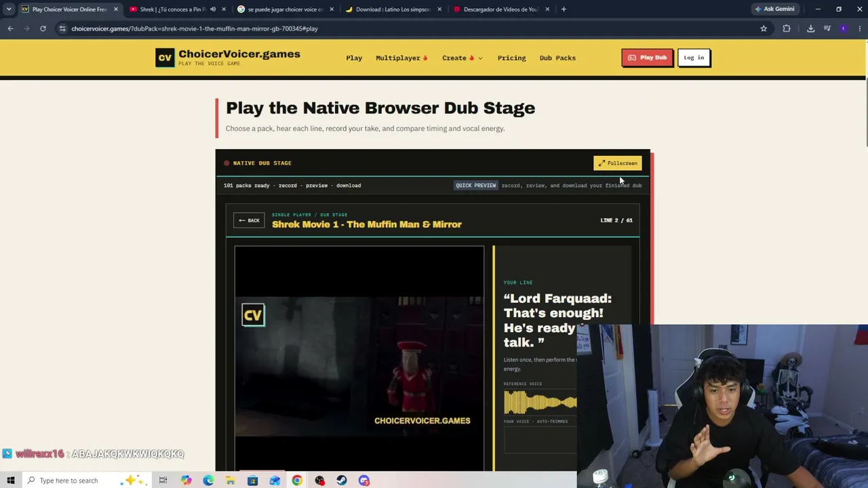This screenshot has width=868, height=488.
Task: Click the Log in button
Action: point(694,58)
